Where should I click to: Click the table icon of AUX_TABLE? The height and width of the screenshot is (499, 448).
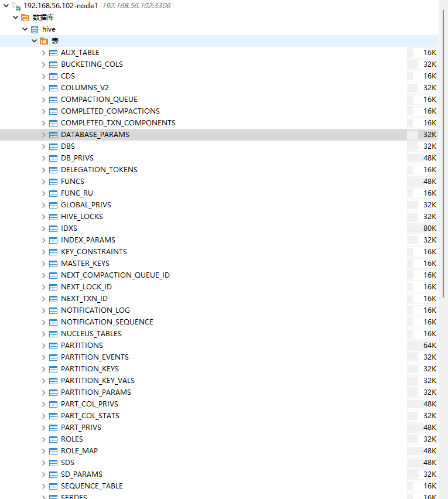pyautogui.click(x=53, y=53)
